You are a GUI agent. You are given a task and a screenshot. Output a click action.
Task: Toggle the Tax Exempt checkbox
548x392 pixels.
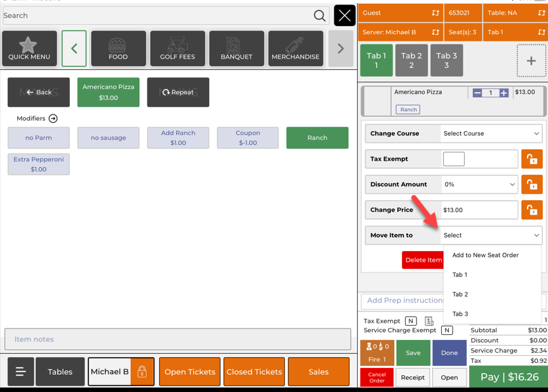coord(453,159)
